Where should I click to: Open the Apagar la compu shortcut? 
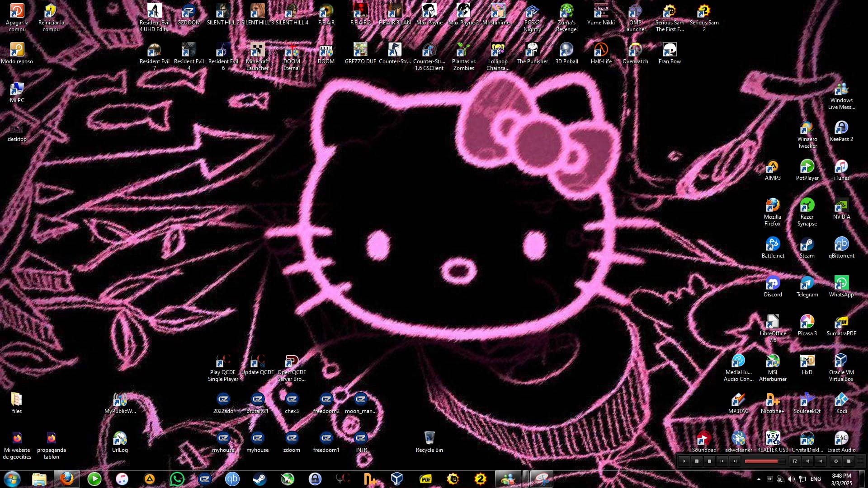(x=17, y=18)
